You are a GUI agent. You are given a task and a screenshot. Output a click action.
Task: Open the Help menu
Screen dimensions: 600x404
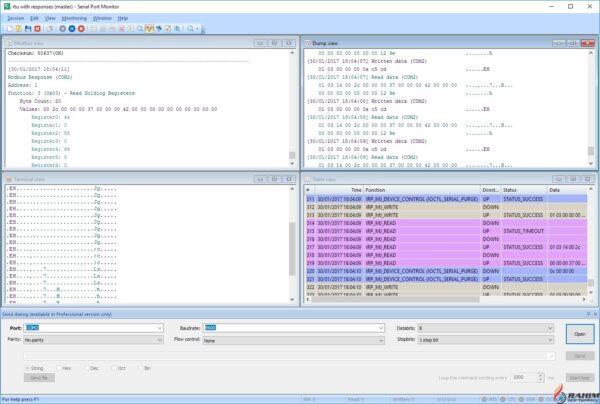pyautogui.click(x=122, y=18)
